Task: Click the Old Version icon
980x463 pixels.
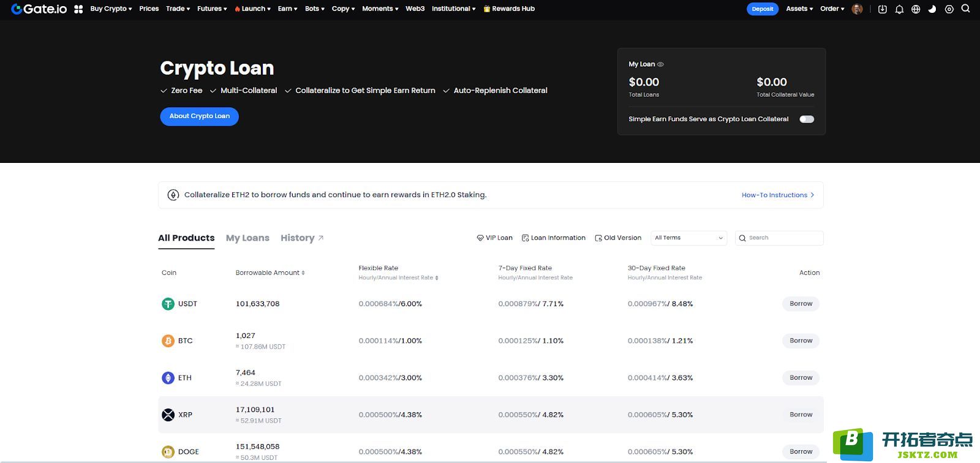Action: (598, 238)
